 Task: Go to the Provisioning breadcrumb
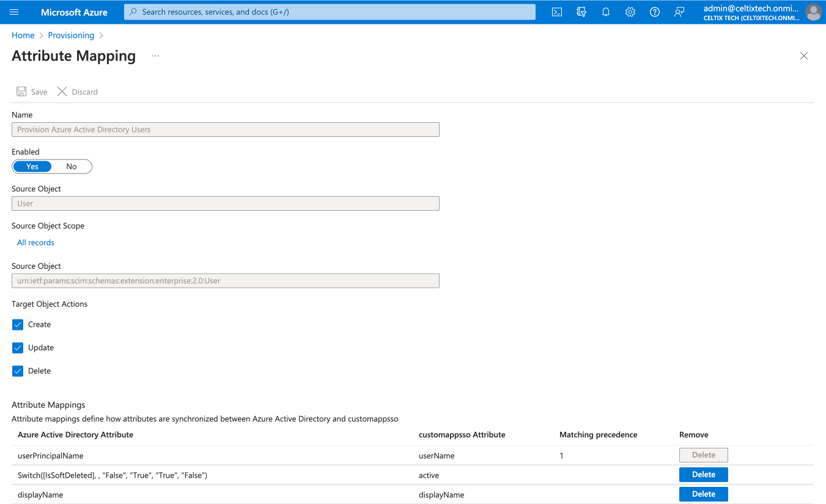coord(71,35)
